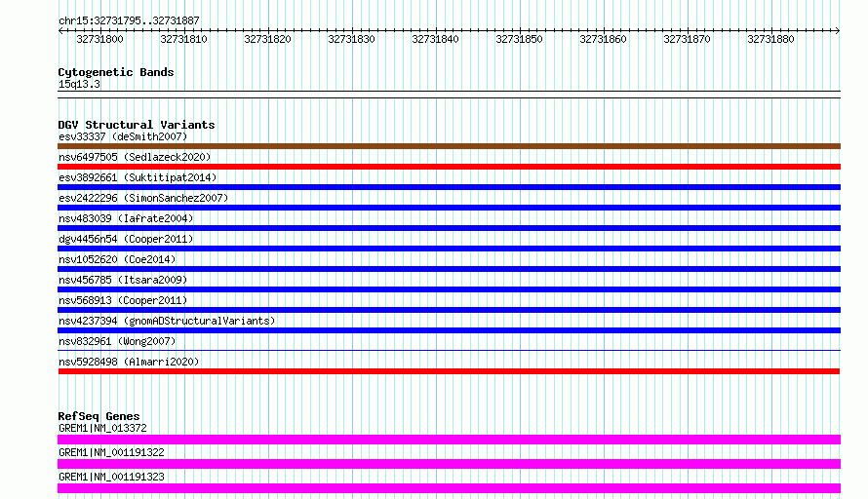868x499 pixels.
Task: Click ruler position 32731860
Action: click(x=603, y=39)
